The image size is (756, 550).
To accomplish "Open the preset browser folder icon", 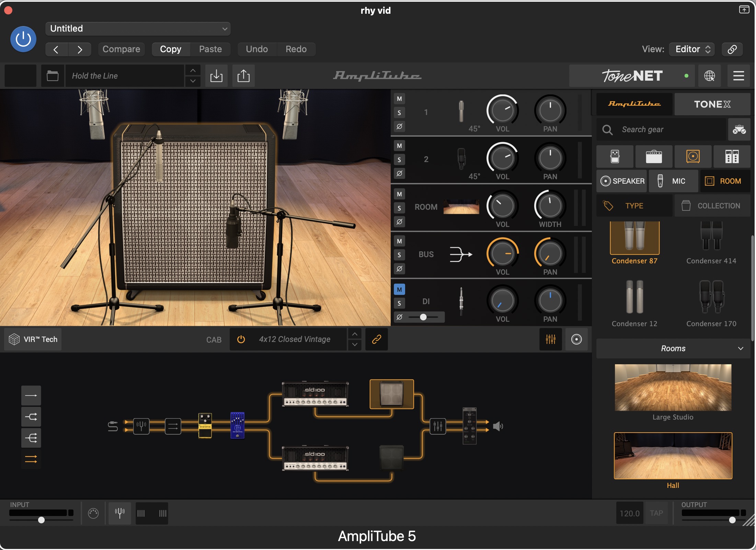I will coord(53,76).
